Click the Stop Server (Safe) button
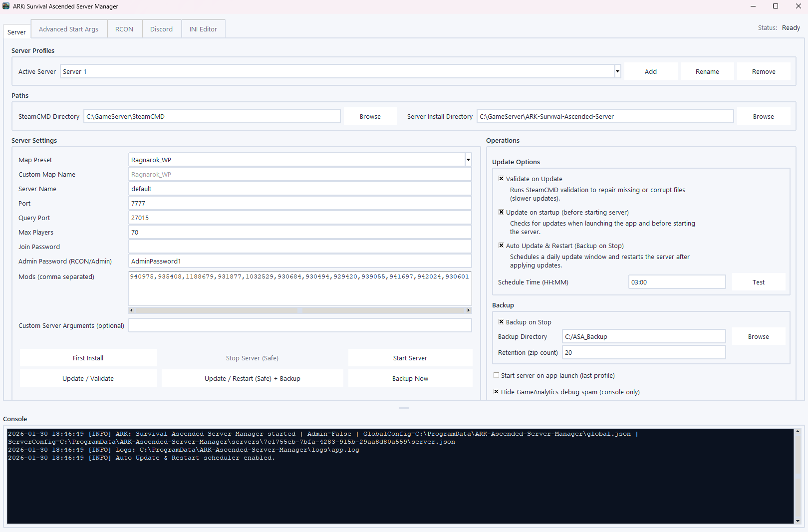The image size is (808, 532). pyautogui.click(x=252, y=358)
